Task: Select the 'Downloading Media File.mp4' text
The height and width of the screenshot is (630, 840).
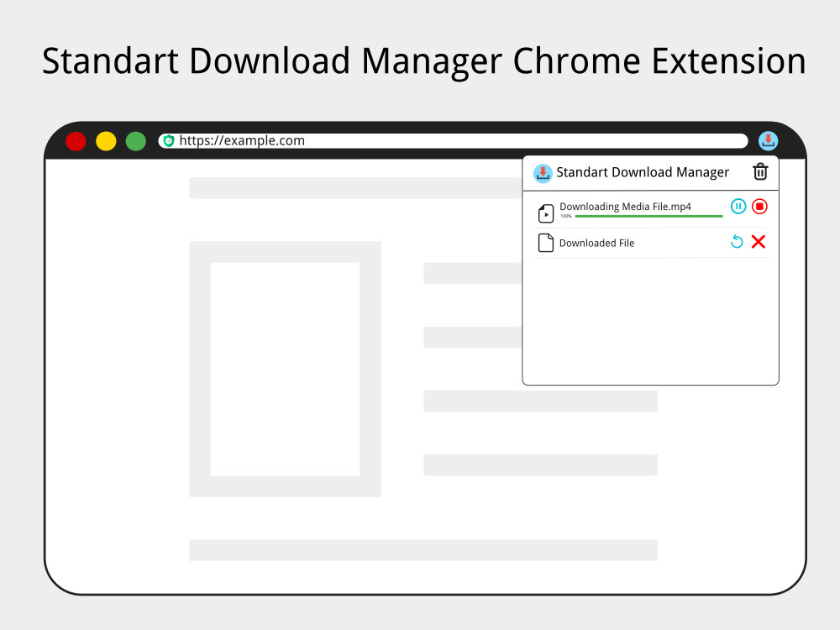Action: click(625, 207)
